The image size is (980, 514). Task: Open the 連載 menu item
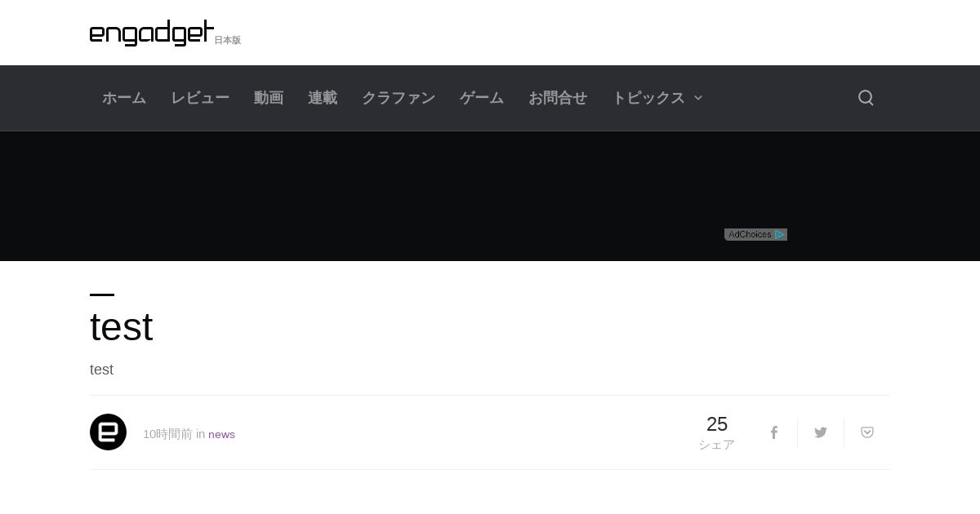[323, 98]
